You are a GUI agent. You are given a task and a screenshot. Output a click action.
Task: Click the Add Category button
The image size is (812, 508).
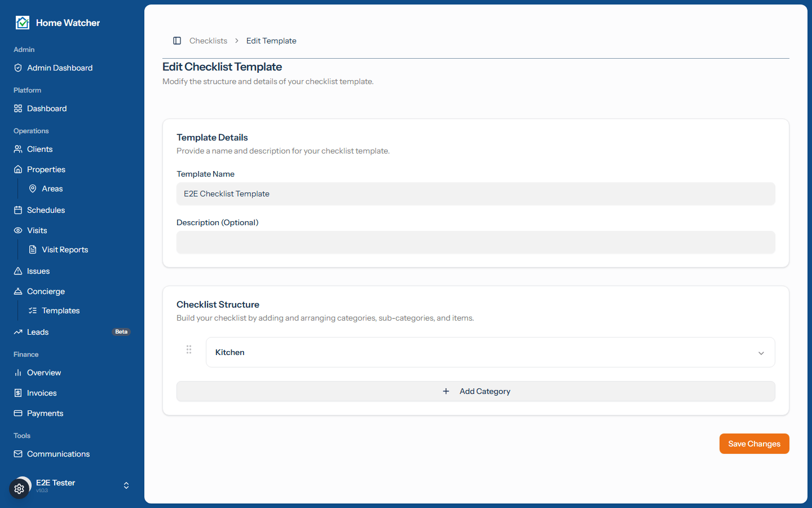point(476,391)
